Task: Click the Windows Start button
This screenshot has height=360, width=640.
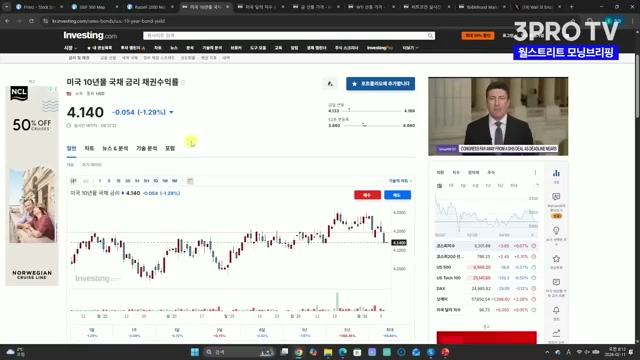Action: coord(195,352)
